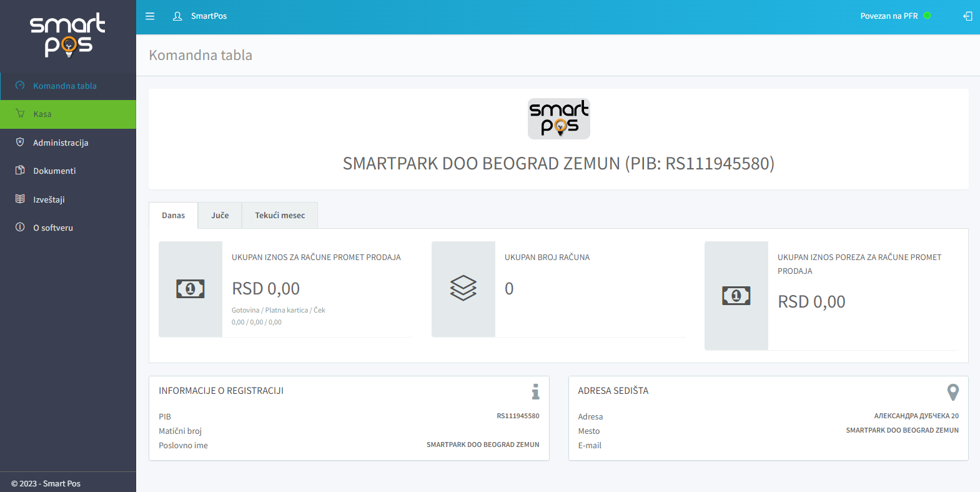This screenshot has width=980, height=492.
Task: Click the PIB value RS111945580 in registration info
Action: pyautogui.click(x=518, y=416)
